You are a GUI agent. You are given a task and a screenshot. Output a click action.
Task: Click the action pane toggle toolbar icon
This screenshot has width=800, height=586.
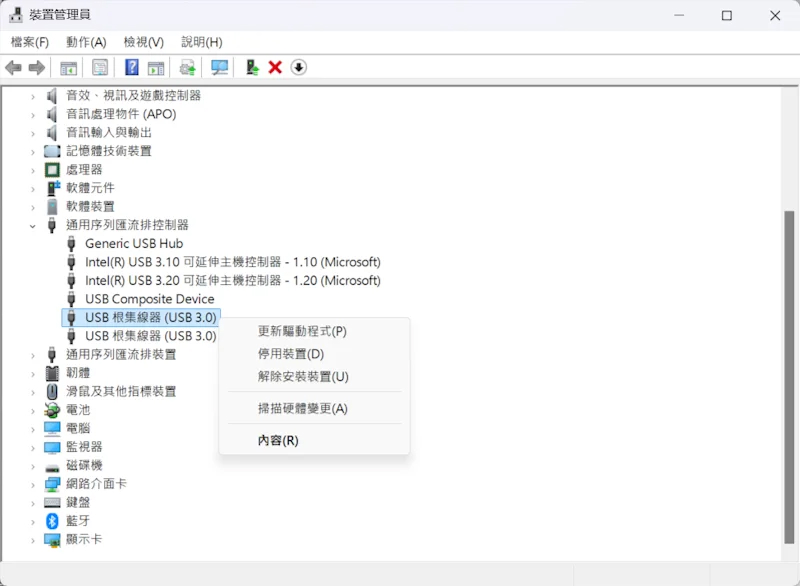tap(156, 67)
